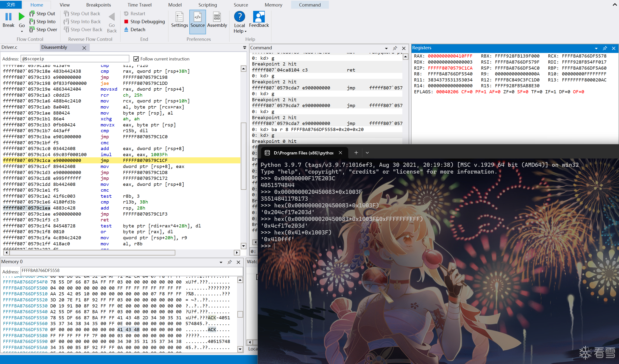Open the Feedback icon
Screen dimensions: 619x364
(x=259, y=17)
